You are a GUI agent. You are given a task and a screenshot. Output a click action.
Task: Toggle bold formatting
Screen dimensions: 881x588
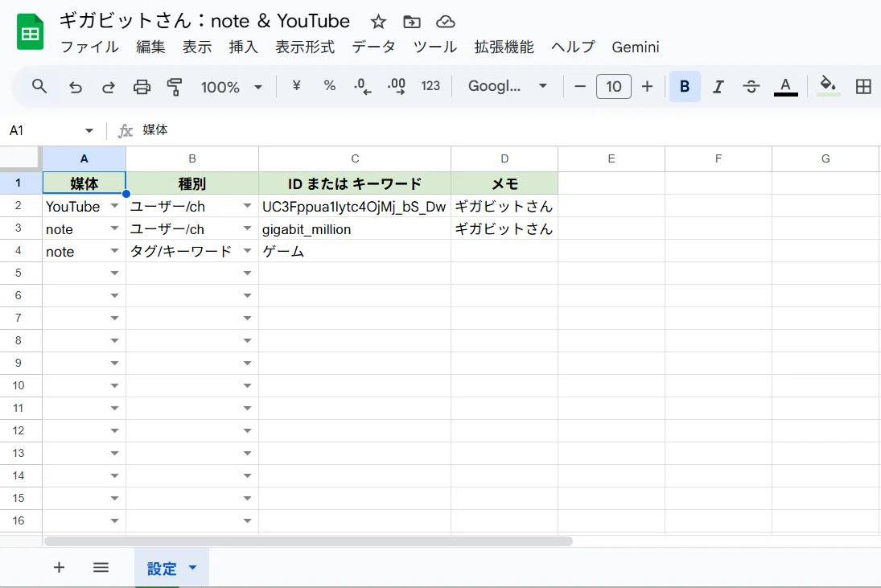685,87
